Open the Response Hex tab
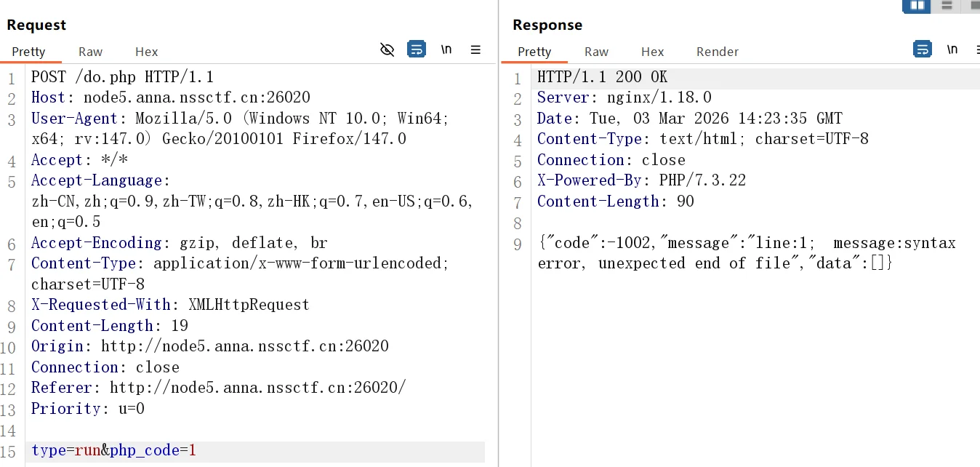Image resolution: width=980 pixels, height=467 pixels. pos(652,52)
